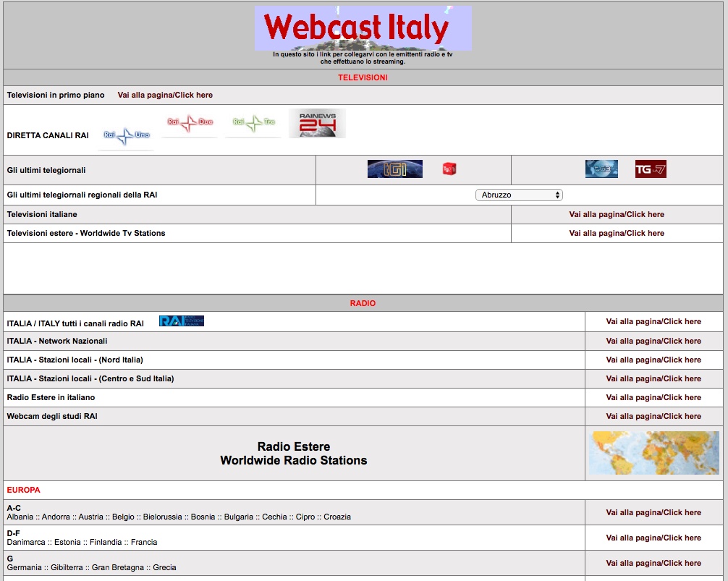Click the 'DIRETTA CANALI RAI' label
This screenshot has width=728, height=581.
point(48,135)
